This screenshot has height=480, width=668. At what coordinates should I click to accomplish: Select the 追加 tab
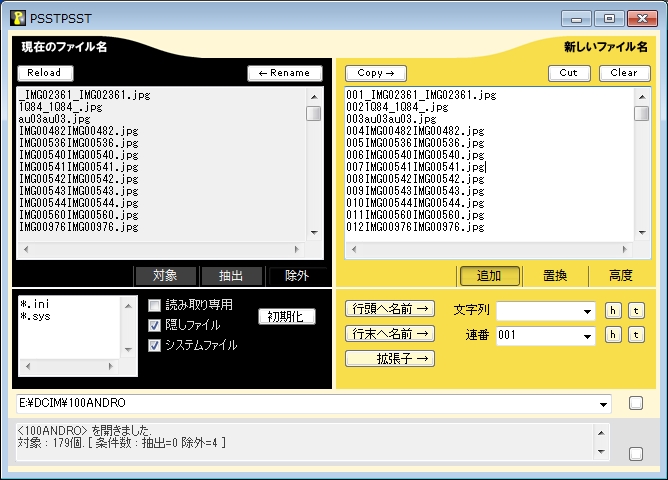[x=489, y=276]
